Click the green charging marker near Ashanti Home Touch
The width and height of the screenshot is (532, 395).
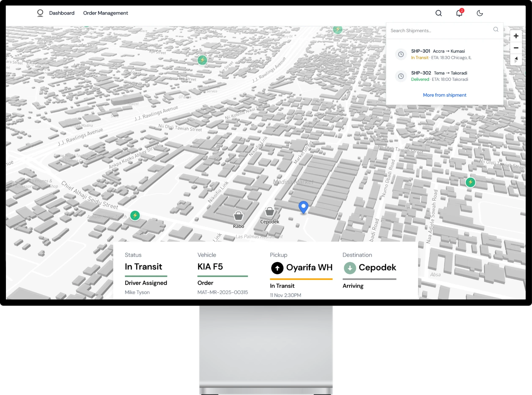(x=135, y=216)
